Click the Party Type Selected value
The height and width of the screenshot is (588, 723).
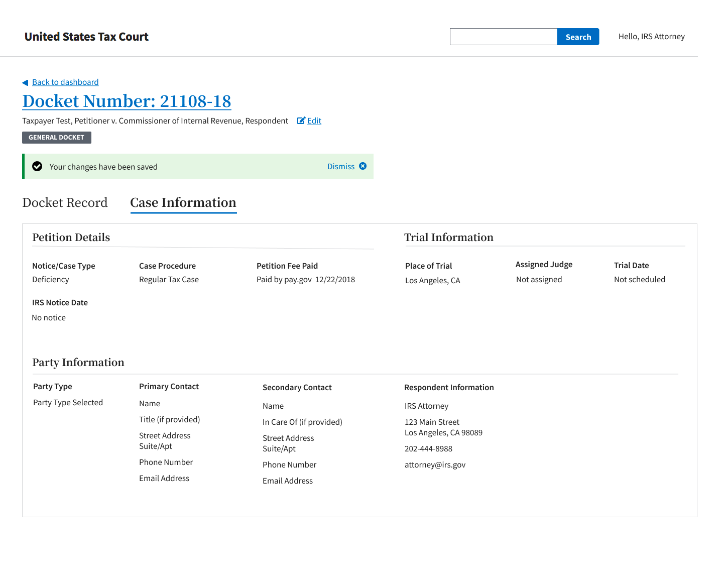68,403
